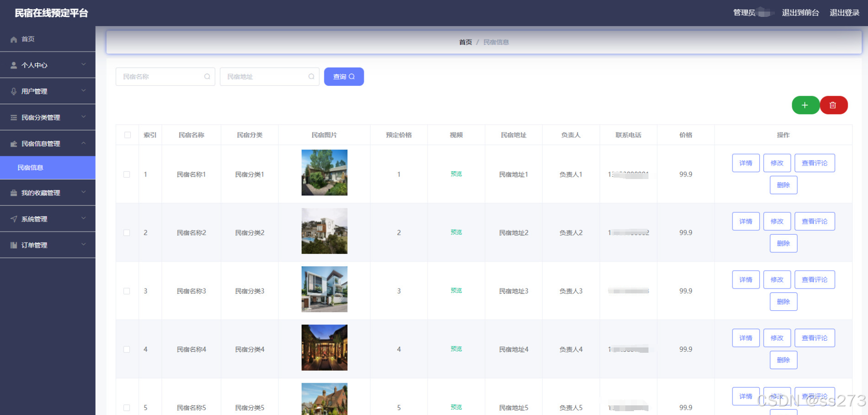The height and width of the screenshot is (415, 868).
Task: Click 删除 for 民宿名称4
Action: [x=784, y=360]
